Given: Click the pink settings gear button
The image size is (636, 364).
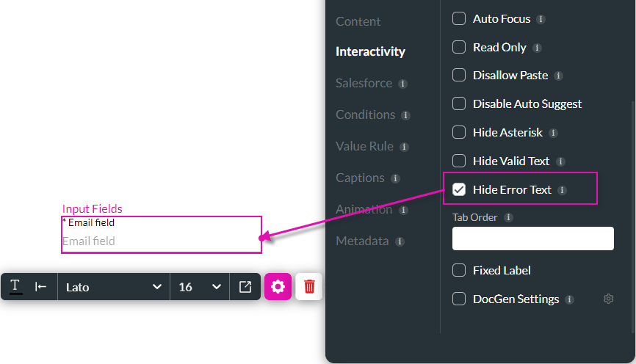Looking at the screenshot, I should click(x=278, y=287).
